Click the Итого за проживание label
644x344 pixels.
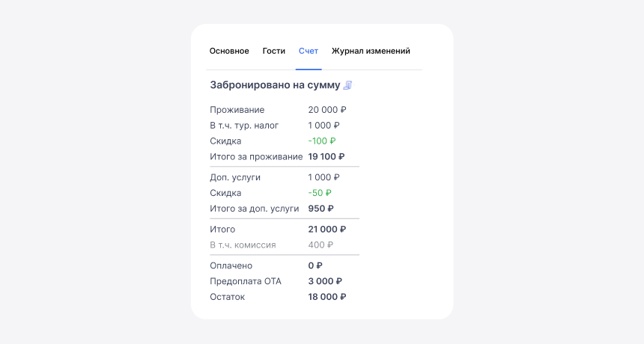coord(256,156)
